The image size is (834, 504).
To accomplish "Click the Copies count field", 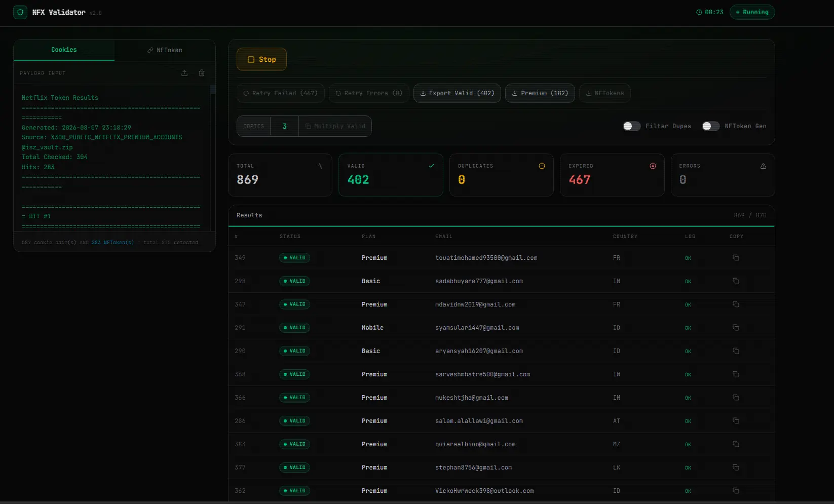I will (x=285, y=126).
